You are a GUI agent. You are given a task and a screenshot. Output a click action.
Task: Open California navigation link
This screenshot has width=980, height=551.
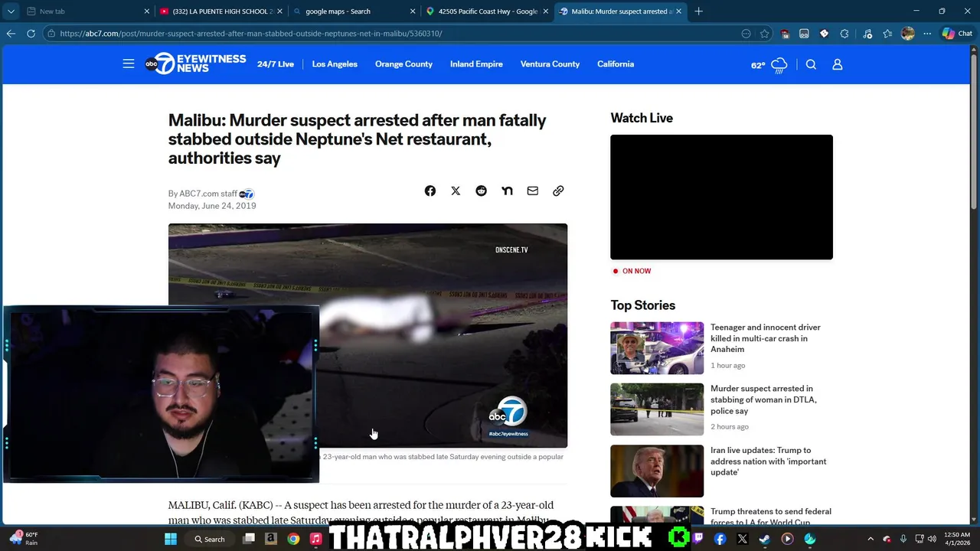coord(616,64)
